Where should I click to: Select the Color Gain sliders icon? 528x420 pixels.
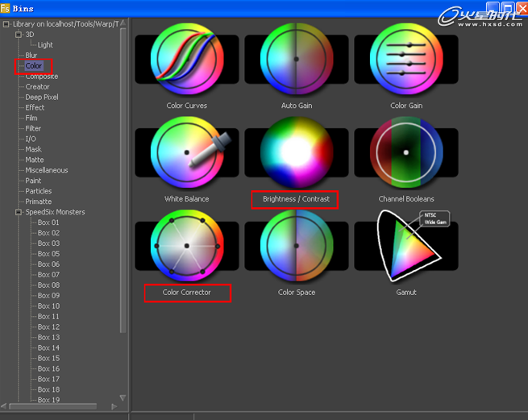point(406,59)
